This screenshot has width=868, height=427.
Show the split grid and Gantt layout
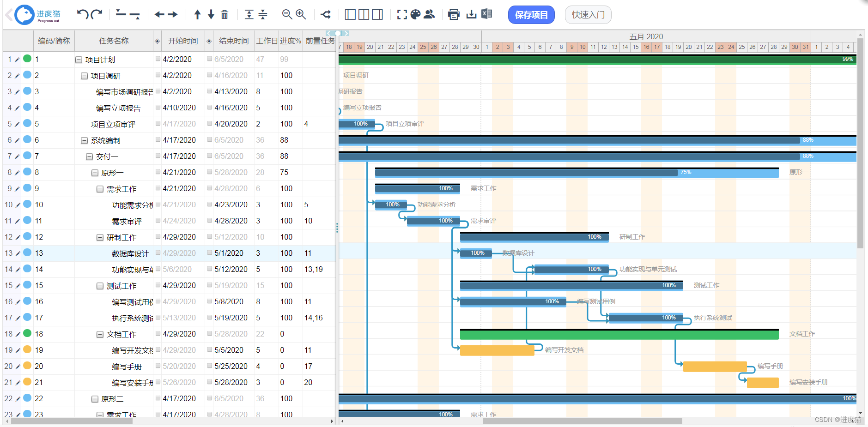pos(364,15)
